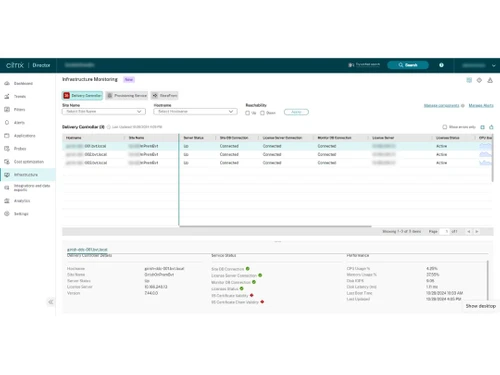Check the Up reachability checkbox
The image size is (500, 375).
click(247, 113)
